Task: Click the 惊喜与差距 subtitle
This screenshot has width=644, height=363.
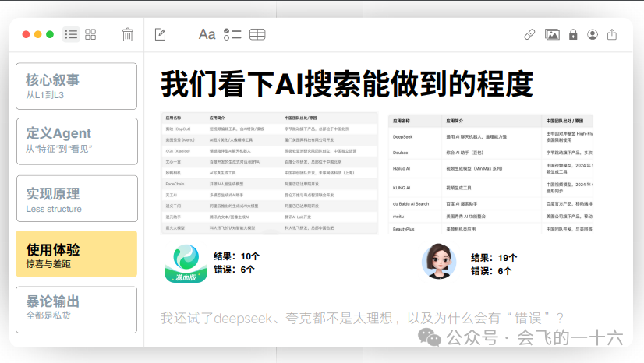Action: [x=48, y=264]
